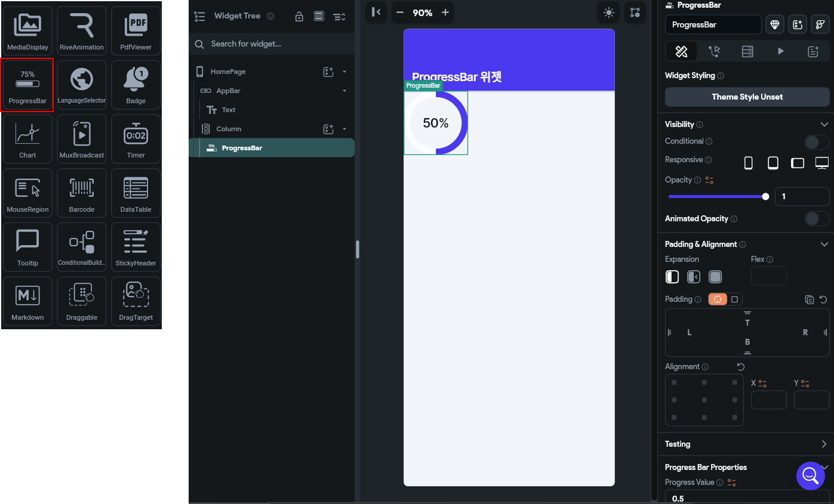Select the middle Expansion option
The image size is (834, 504).
pyautogui.click(x=694, y=277)
